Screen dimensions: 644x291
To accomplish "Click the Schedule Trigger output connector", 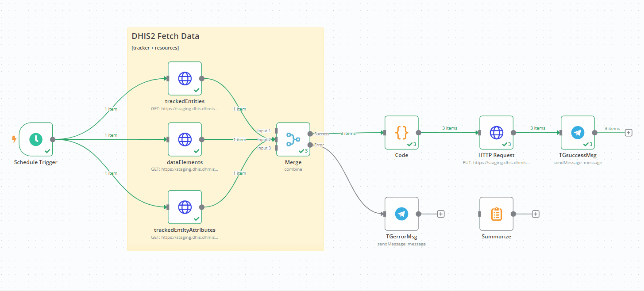I will pos(53,139).
